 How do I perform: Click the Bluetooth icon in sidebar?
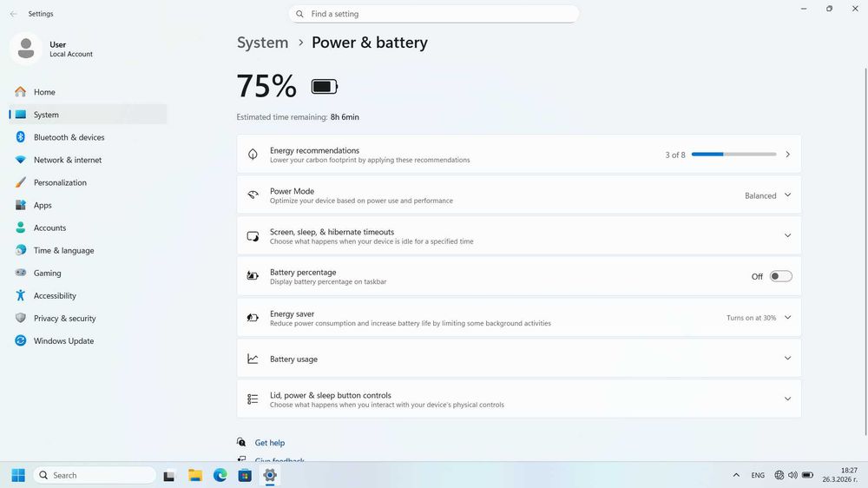pos(21,137)
